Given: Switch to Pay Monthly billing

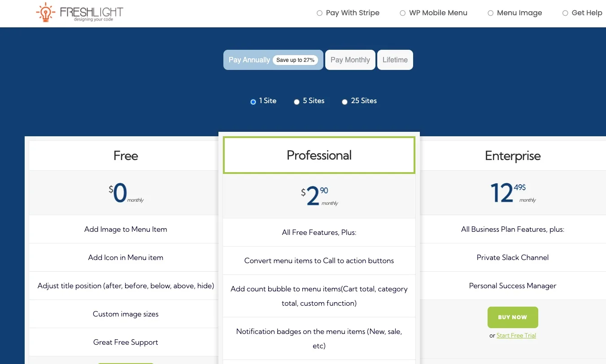Looking at the screenshot, I should pos(350,60).
